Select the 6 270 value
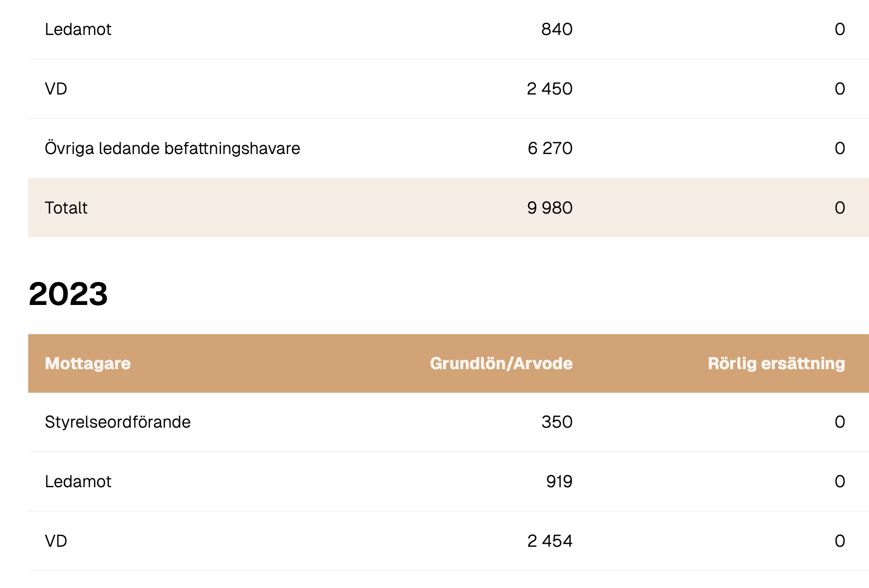 550,148
